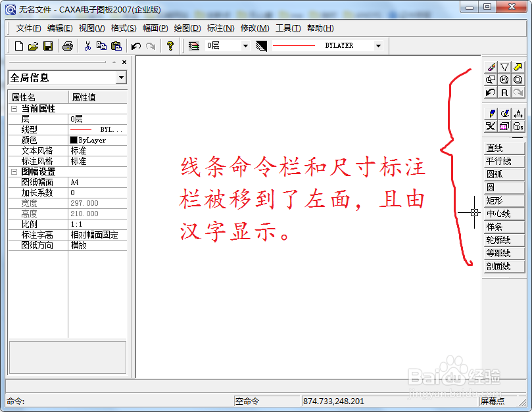
Task: Click the undo arrow in the right panel
Action: [491, 93]
